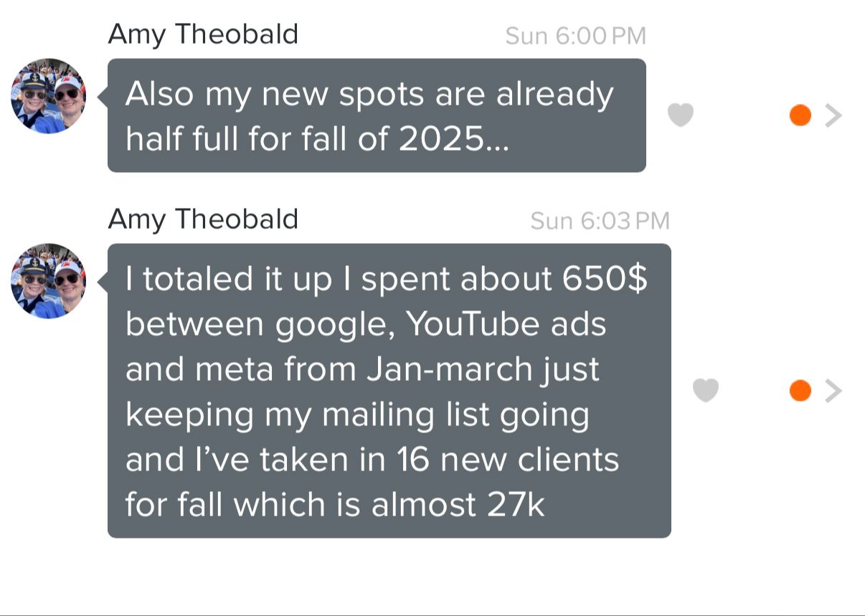The width and height of the screenshot is (865, 616).
Task: Tap the heart beside the 650$ message
Action: (706, 390)
